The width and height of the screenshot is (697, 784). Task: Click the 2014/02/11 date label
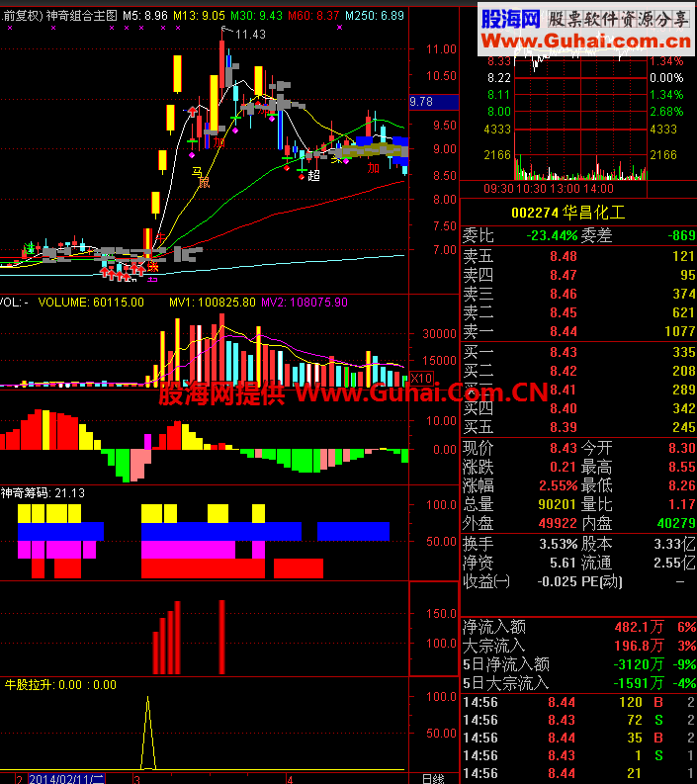(x=66, y=779)
